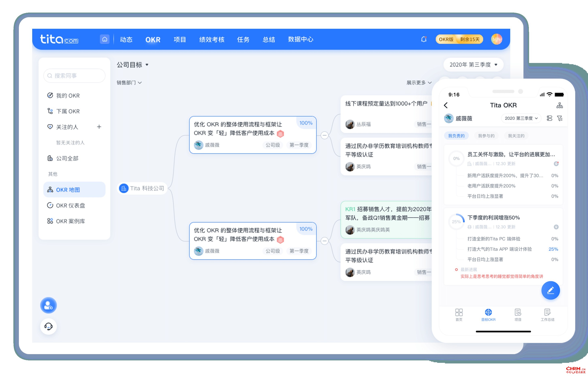The height and width of the screenshot is (376, 588).
Task: Click the red badge on the upper objective card
Action: tap(280, 134)
